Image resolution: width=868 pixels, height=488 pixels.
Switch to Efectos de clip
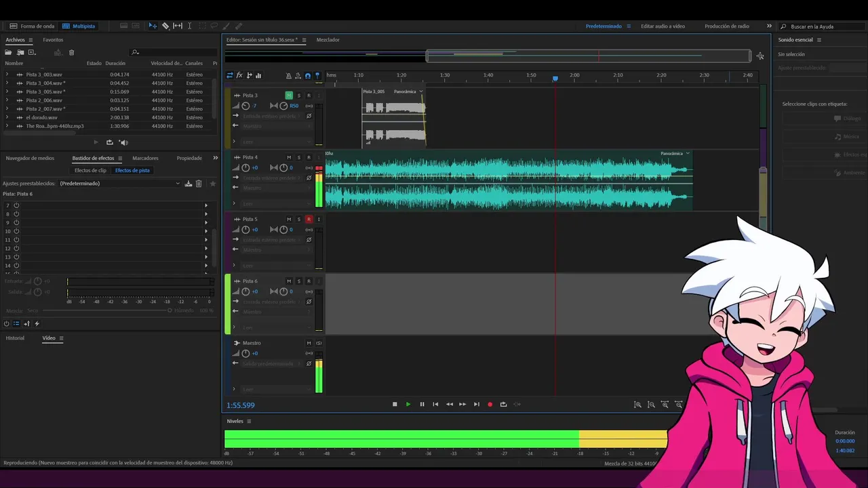pyautogui.click(x=90, y=170)
